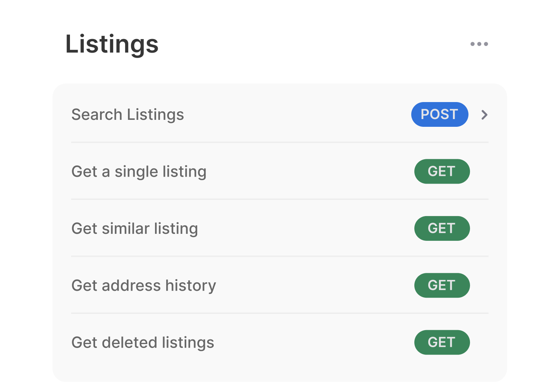Open the 'Get similar listing' label
This screenshot has height=392, width=560.
click(x=134, y=228)
